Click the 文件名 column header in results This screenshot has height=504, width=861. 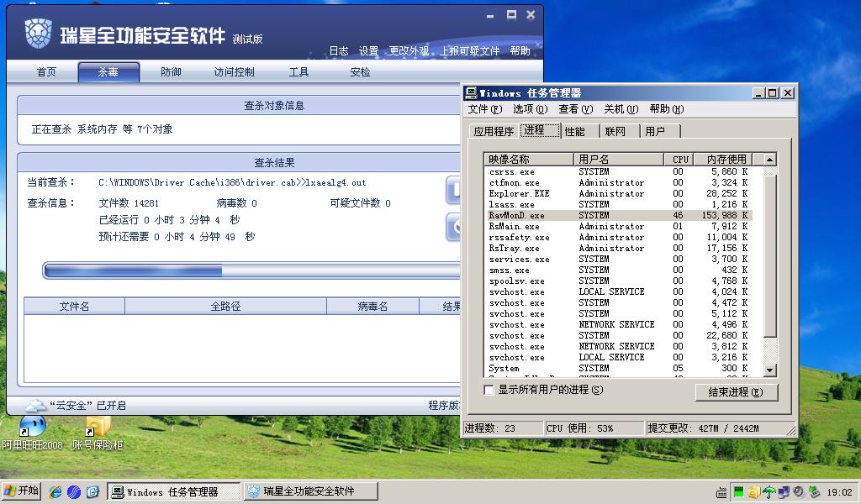click(75, 307)
